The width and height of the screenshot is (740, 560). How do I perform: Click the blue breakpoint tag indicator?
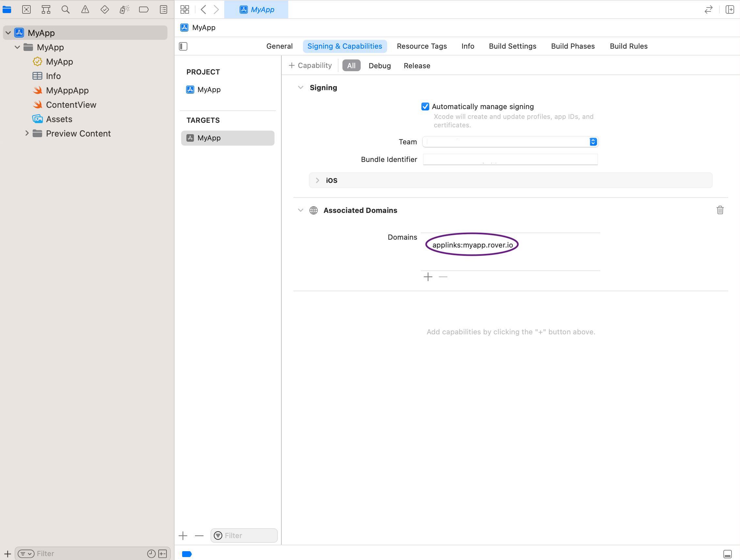pos(187,554)
